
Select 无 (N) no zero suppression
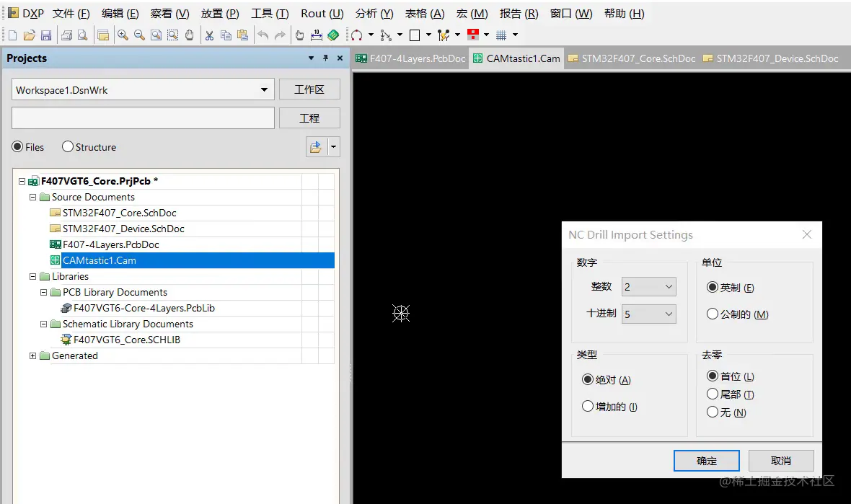tap(713, 412)
